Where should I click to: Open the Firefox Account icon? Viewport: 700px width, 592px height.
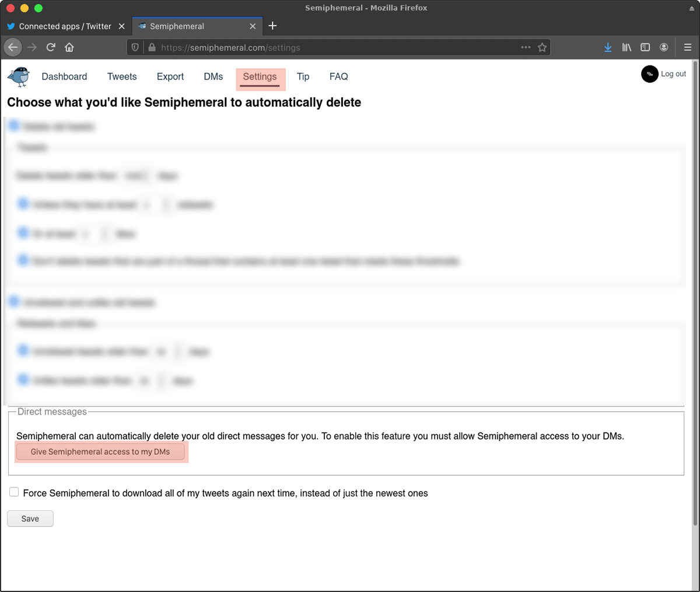[x=664, y=47]
